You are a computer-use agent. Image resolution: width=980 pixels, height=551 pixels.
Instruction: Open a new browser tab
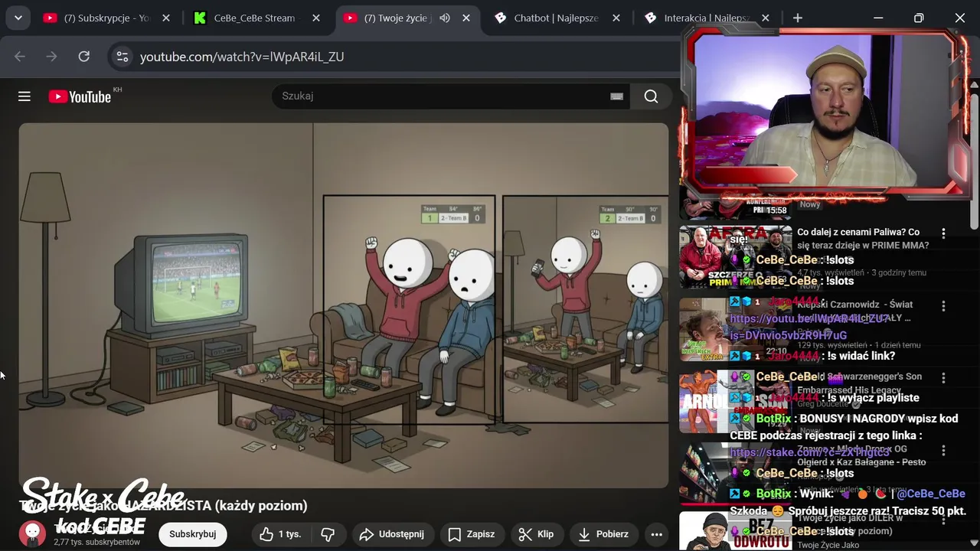[x=798, y=18]
